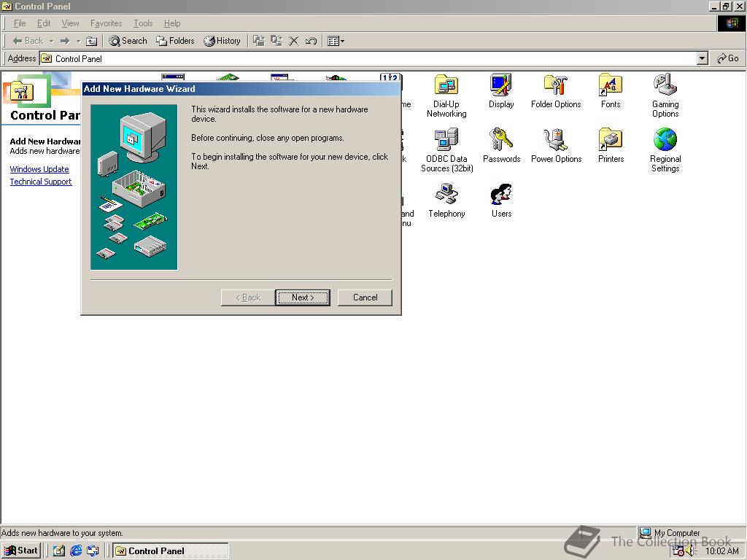Click the system tray clock

click(x=721, y=551)
